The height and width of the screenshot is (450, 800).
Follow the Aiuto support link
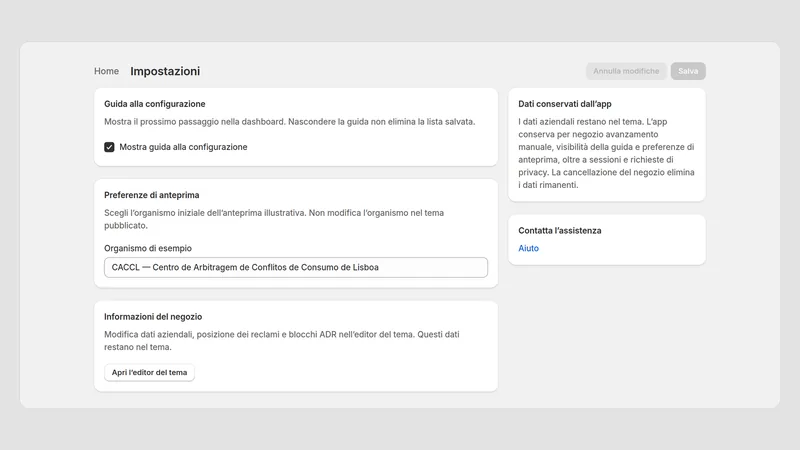[529, 248]
